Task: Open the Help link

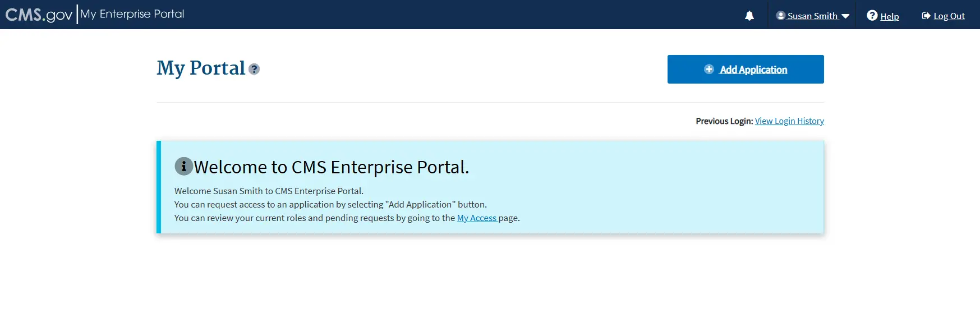Action: pos(890,16)
